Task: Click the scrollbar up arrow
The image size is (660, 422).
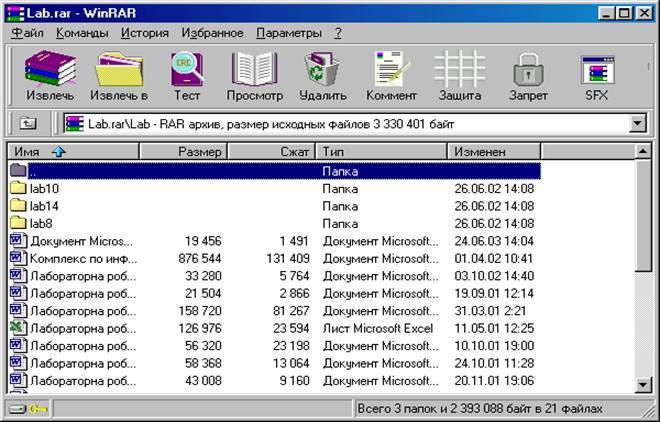Action: pos(643,151)
